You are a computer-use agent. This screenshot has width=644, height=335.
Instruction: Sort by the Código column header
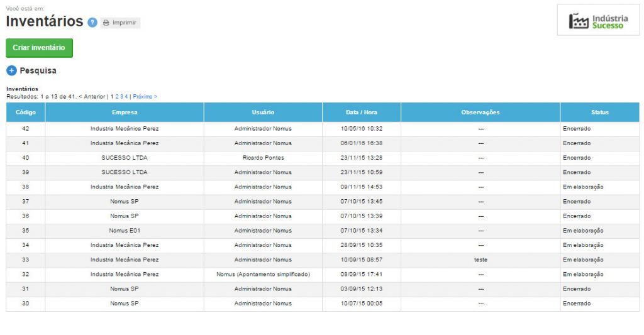click(26, 113)
